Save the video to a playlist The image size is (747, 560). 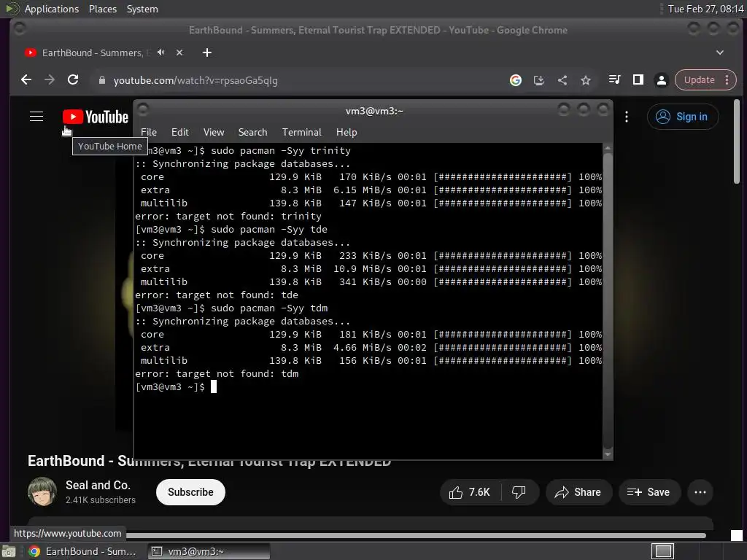pyautogui.click(x=649, y=492)
